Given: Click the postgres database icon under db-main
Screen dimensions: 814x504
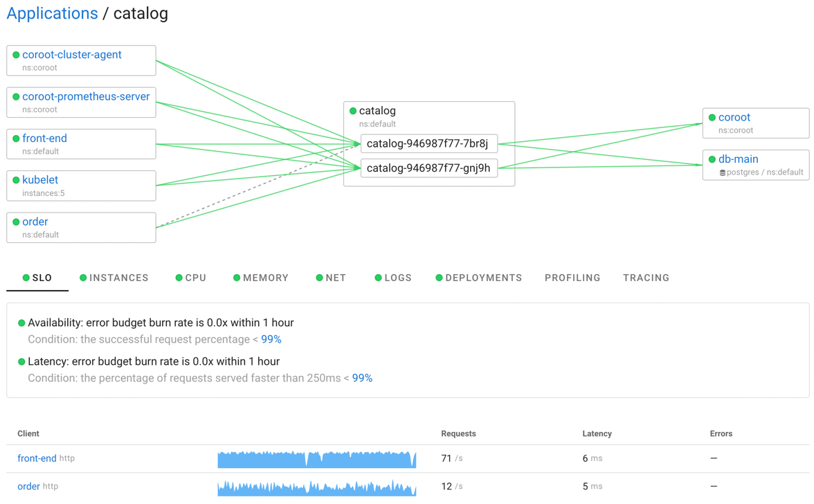Looking at the screenshot, I should (x=722, y=173).
